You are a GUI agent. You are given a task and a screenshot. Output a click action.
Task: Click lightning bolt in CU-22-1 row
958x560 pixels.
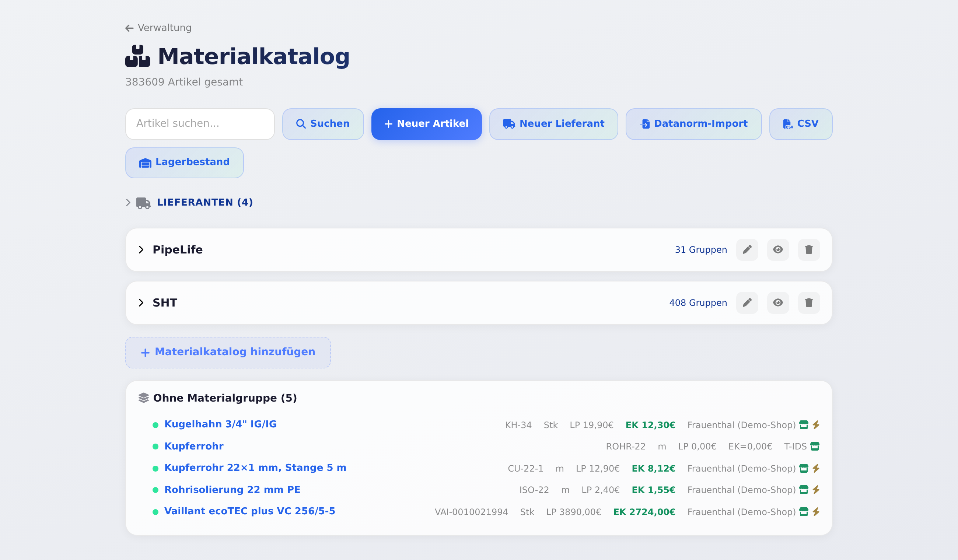point(816,468)
